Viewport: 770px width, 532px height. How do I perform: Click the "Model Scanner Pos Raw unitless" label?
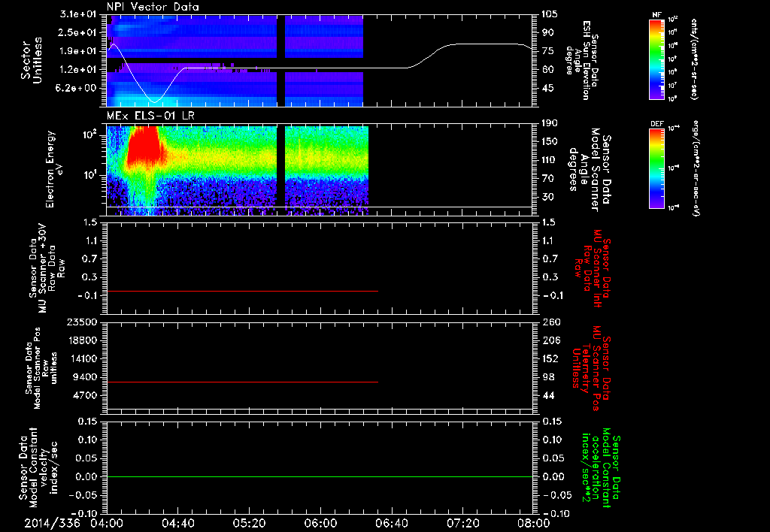42,367
